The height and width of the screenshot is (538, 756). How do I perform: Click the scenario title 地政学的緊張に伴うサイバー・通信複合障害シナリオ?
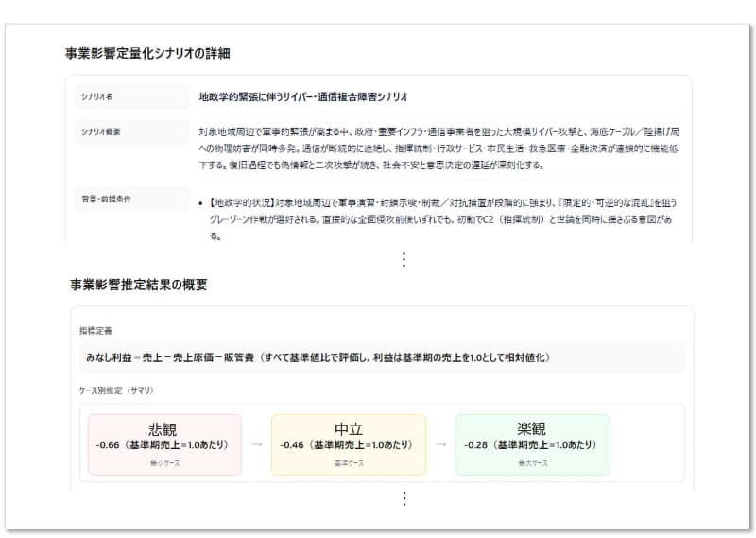(303, 96)
